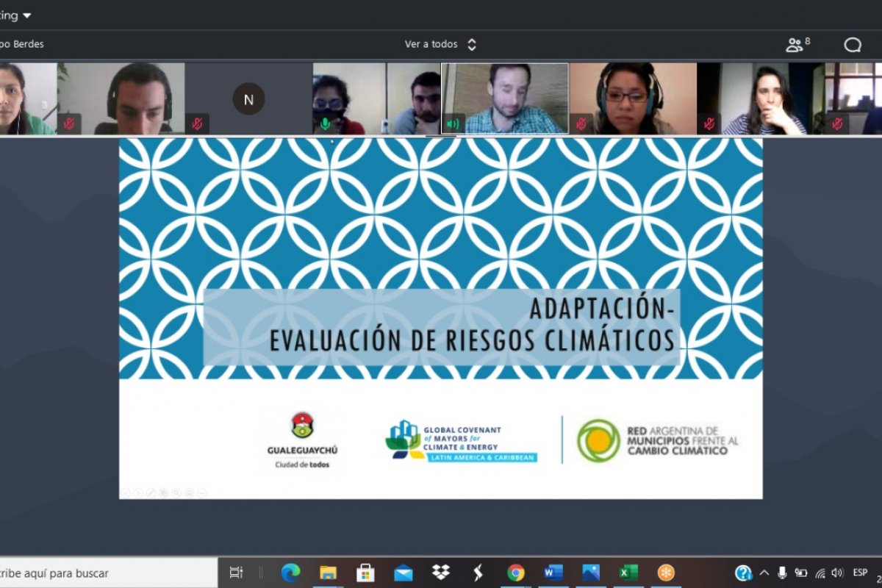Click green microphone icon on masked participant

pyautogui.click(x=325, y=123)
